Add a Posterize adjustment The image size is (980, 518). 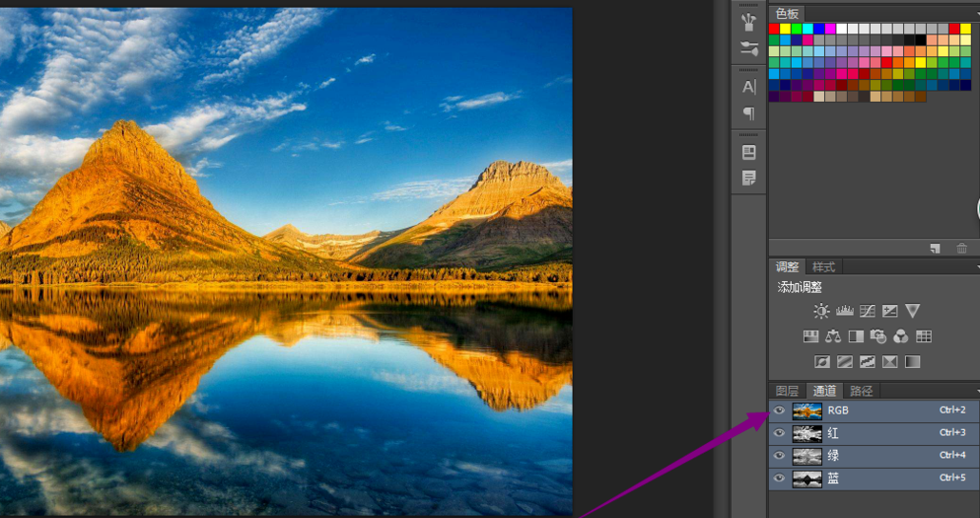[844, 361]
